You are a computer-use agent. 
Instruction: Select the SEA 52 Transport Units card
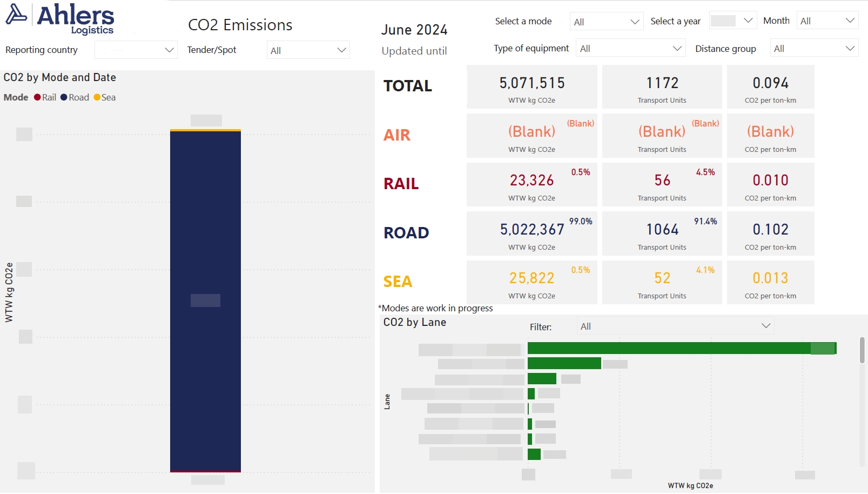tap(662, 282)
